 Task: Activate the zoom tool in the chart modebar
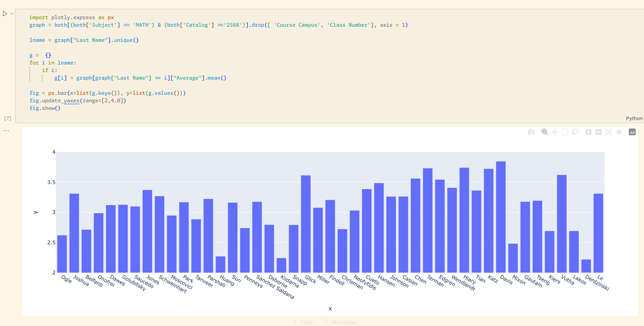pos(545,132)
